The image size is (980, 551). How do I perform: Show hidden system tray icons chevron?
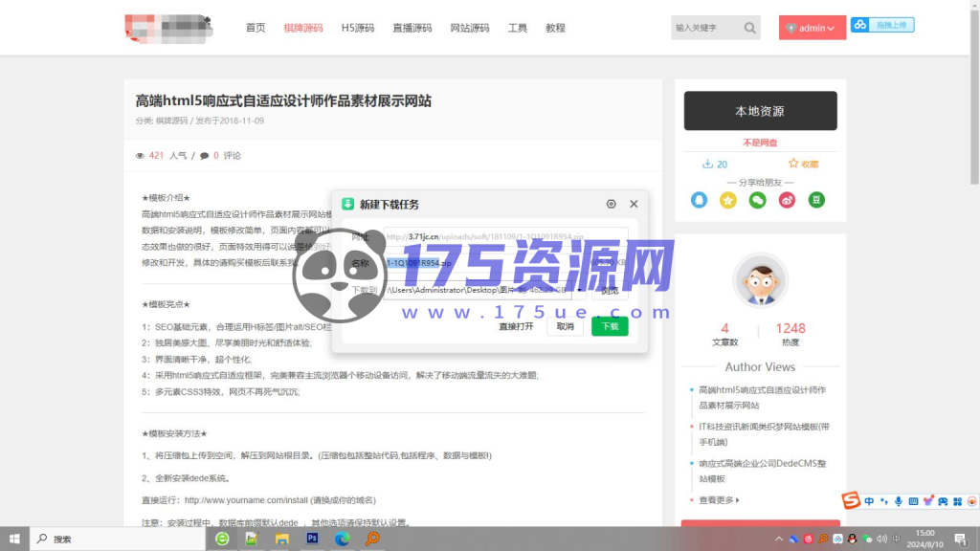[779, 539]
